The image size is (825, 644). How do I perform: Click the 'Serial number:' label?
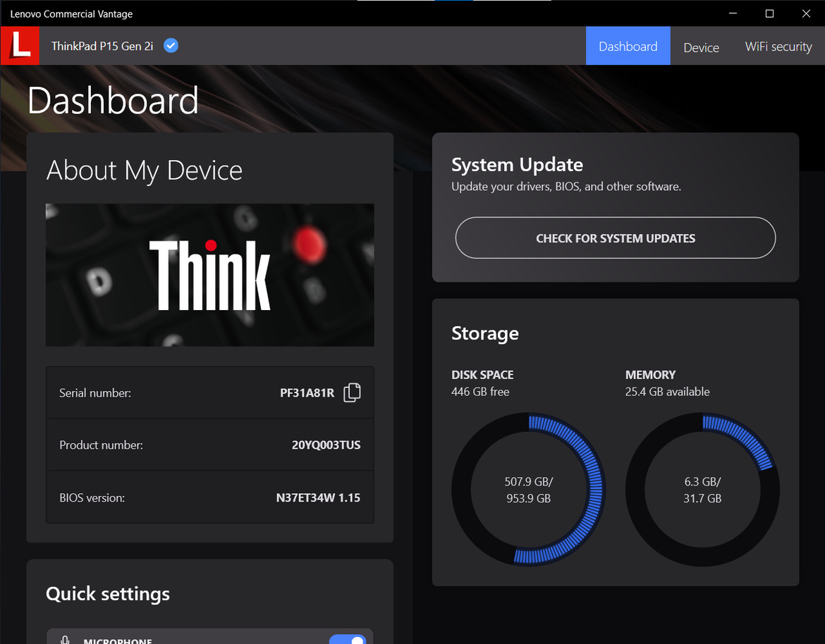pyautogui.click(x=95, y=393)
